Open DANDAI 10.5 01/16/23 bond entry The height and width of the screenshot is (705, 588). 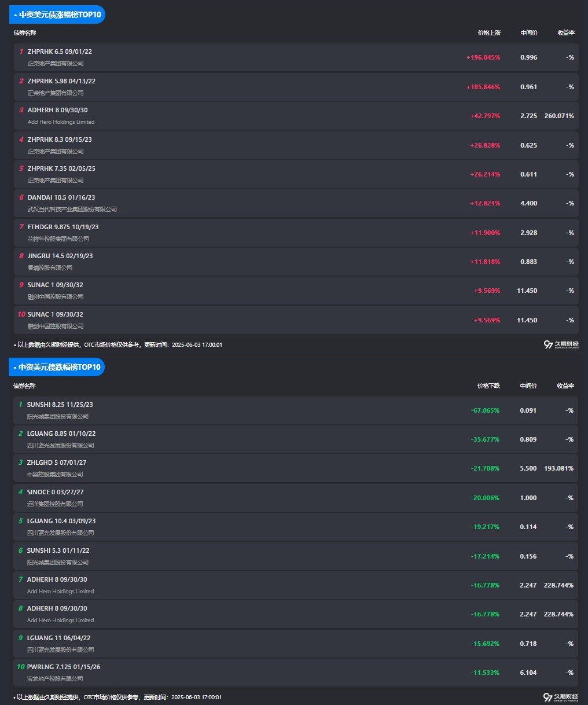(x=61, y=197)
